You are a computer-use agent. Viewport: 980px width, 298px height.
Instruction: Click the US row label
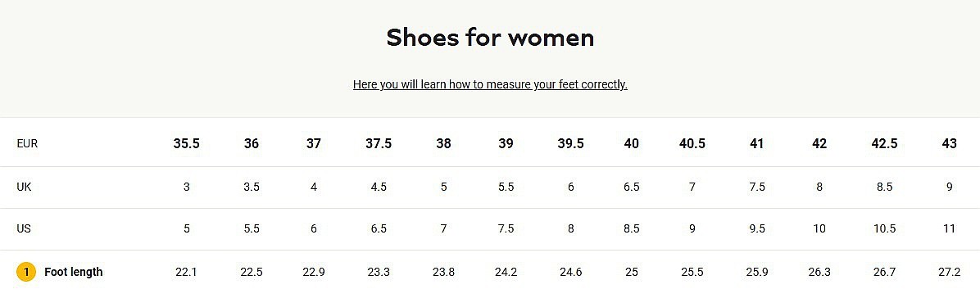coord(24,228)
